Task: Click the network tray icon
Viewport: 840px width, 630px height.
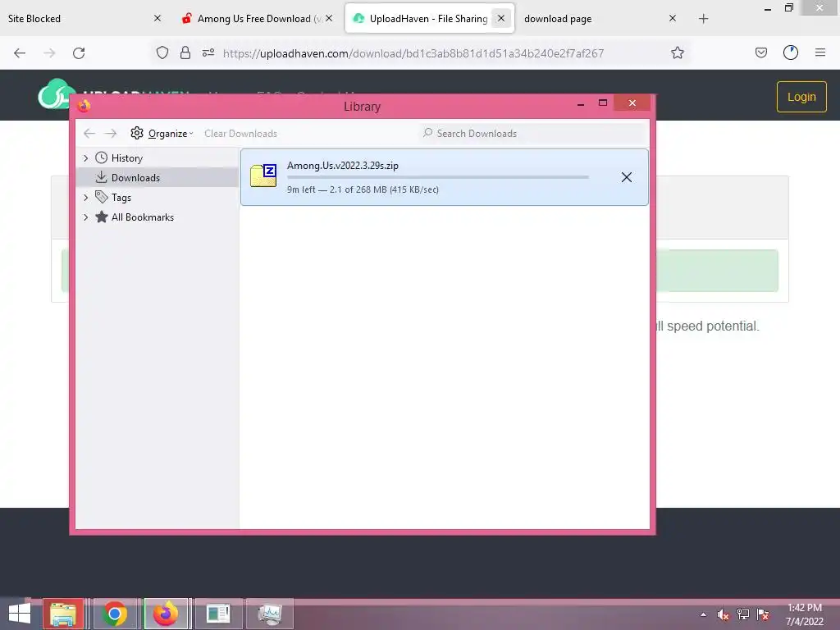Action: pos(742,614)
